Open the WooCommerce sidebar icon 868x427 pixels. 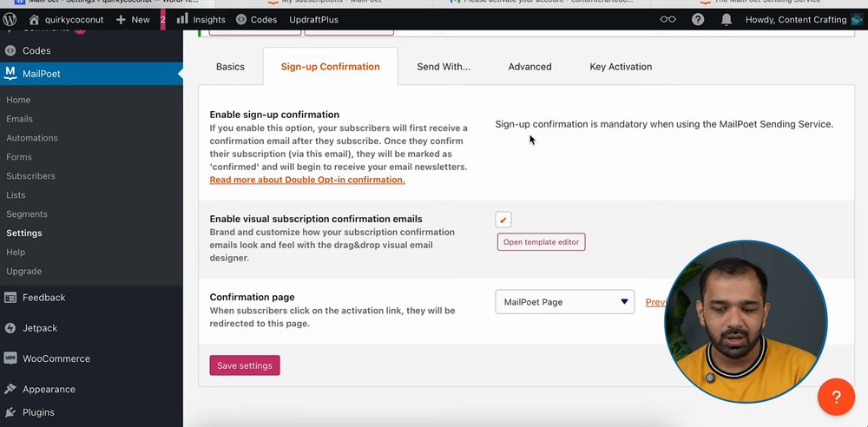click(10, 358)
